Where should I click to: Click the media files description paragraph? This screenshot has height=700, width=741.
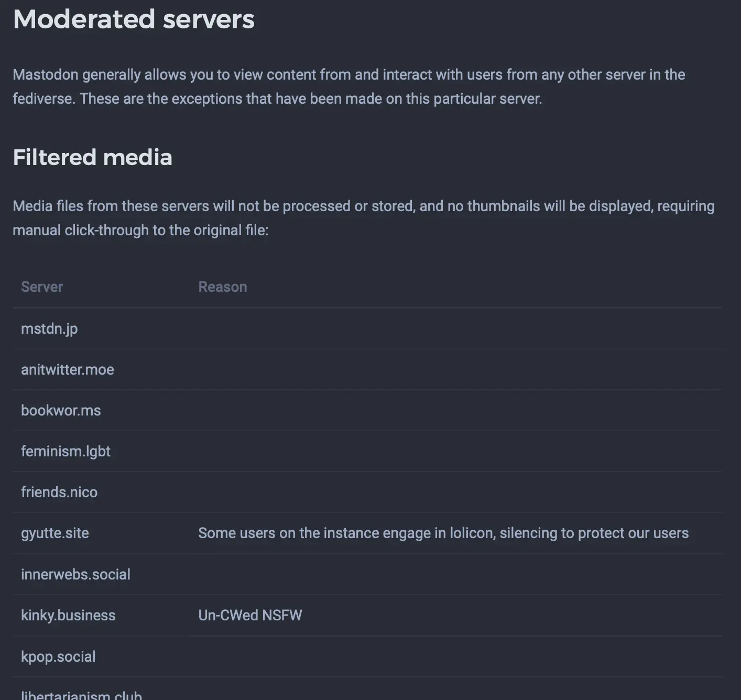point(364,218)
